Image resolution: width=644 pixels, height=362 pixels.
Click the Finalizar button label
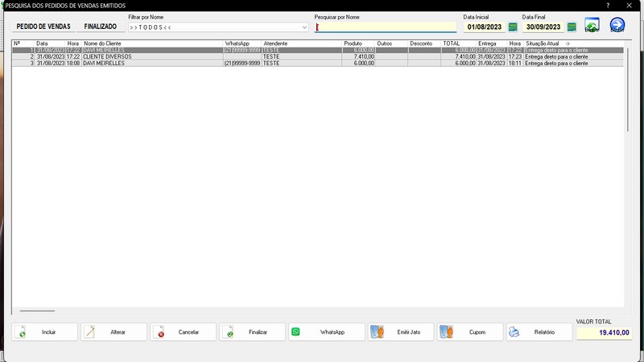(x=258, y=332)
